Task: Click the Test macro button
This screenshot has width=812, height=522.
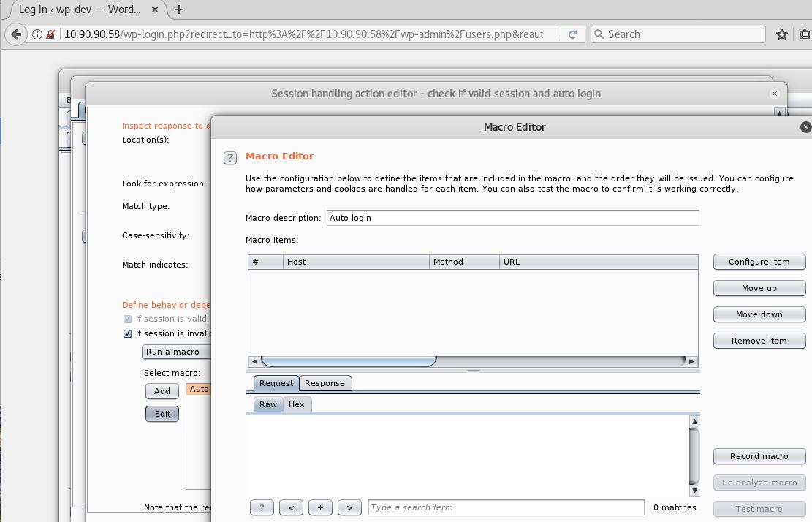Action: (x=759, y=509)
